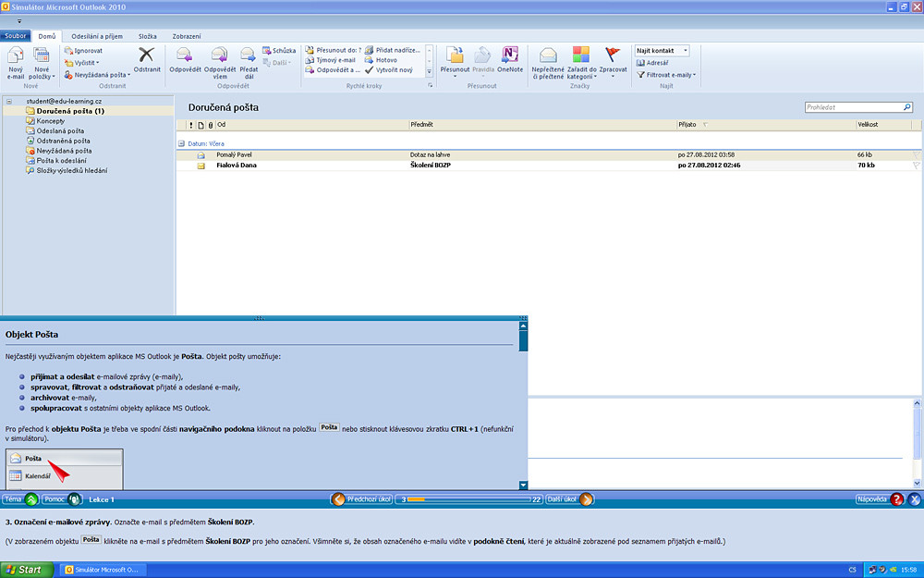
Task: Open the Rychlé kroky dialog launcher
Action: tap(431, 85)
